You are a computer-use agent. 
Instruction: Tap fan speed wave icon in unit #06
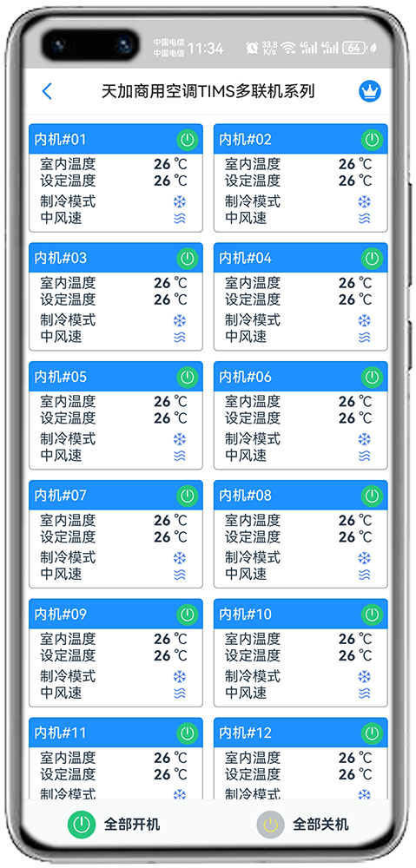364,457
